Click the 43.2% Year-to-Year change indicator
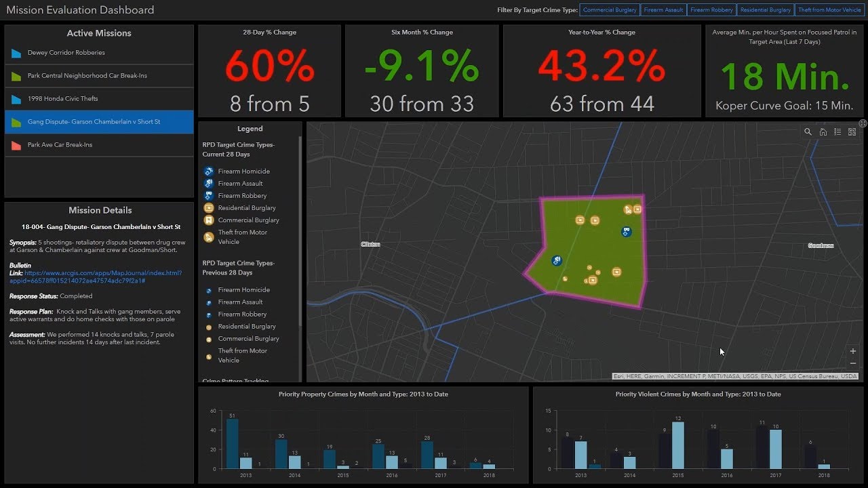868x488 pixels. click(x=602, y=66)
